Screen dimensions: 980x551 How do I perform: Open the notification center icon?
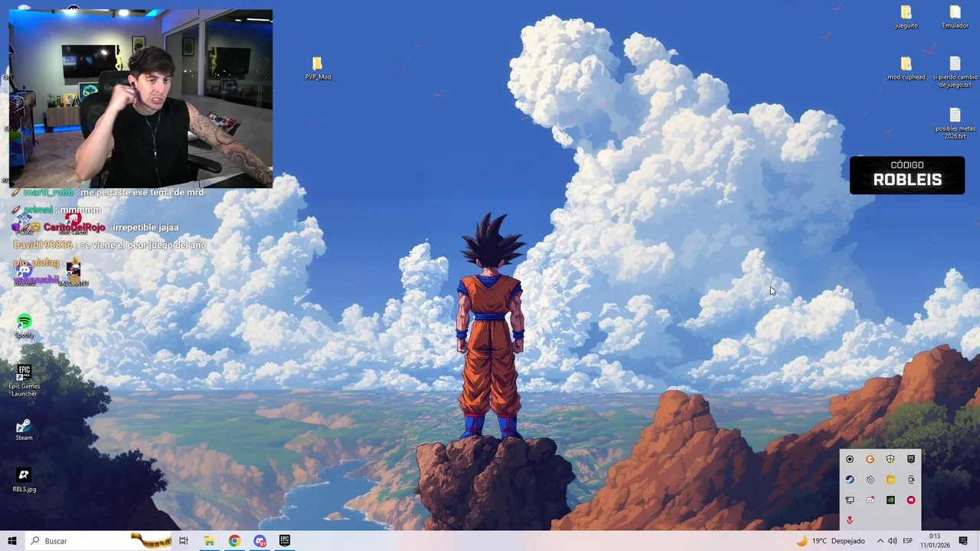coord(963,541)
